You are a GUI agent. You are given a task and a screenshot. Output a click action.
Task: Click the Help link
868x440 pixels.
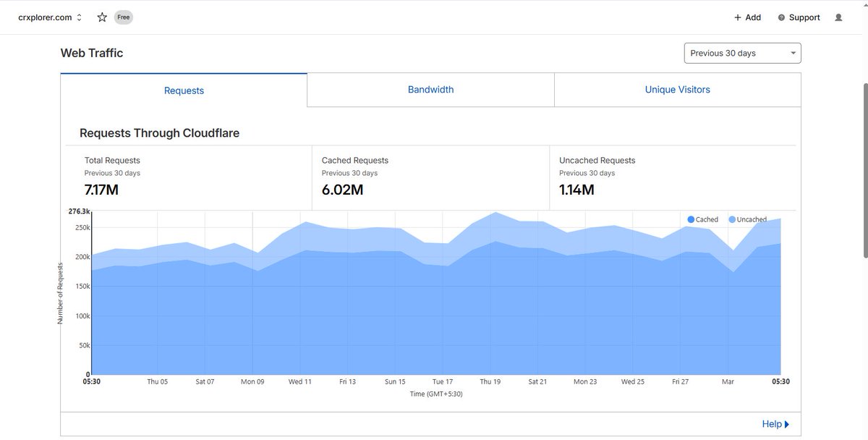tap(775, 424)
